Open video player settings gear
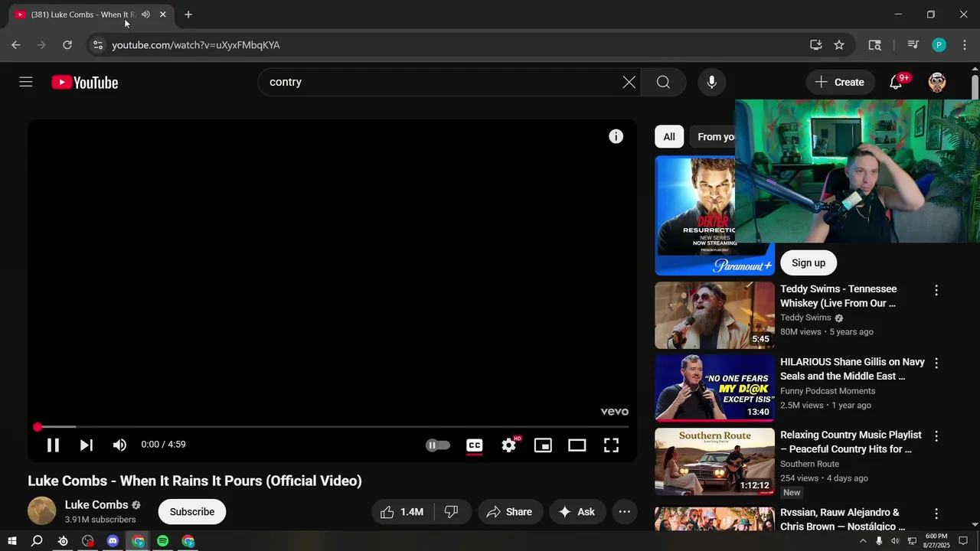 click(x=509, y=445)
